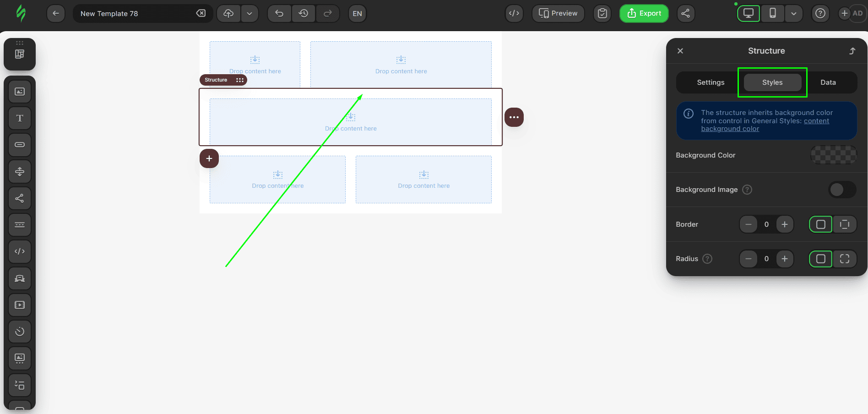The image size is (868, 414).
Task: Expand the save options dropdown arrow
Action: click(250, 13)
